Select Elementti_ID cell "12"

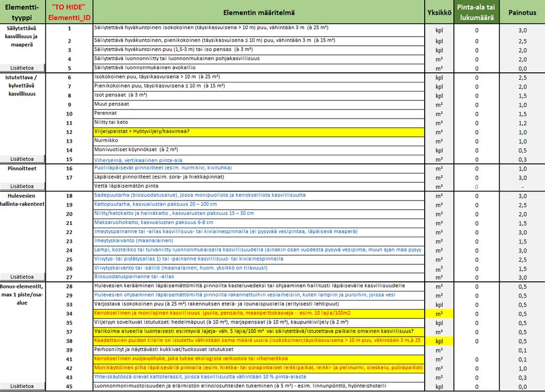point(69,132)
